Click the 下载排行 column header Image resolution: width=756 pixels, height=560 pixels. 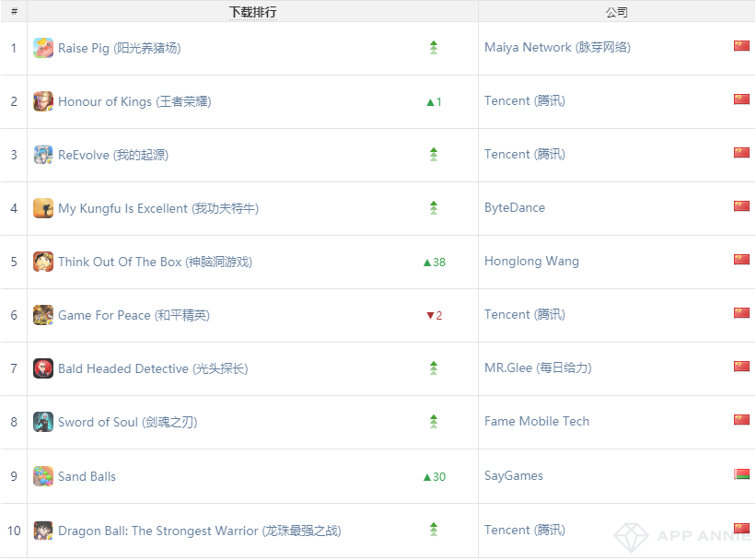coord(252,12)
